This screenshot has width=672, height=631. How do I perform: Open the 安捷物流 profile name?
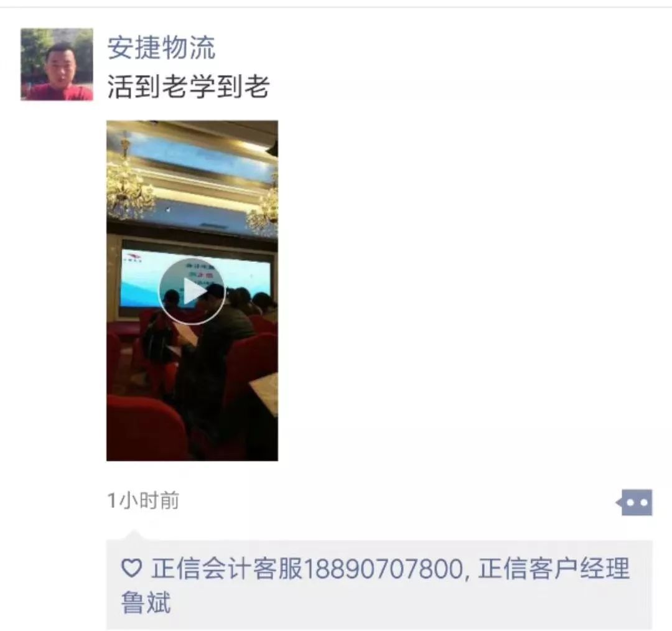[x=161, y=47]
